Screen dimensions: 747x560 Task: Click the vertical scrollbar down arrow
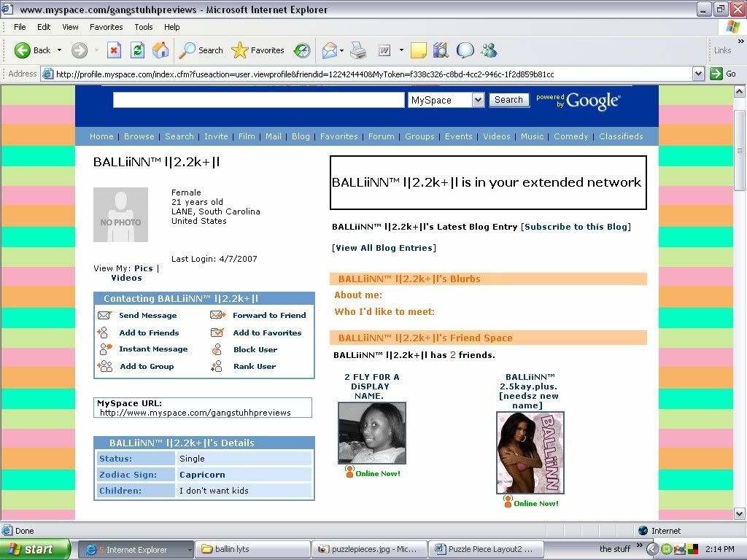tap(739, 514)
